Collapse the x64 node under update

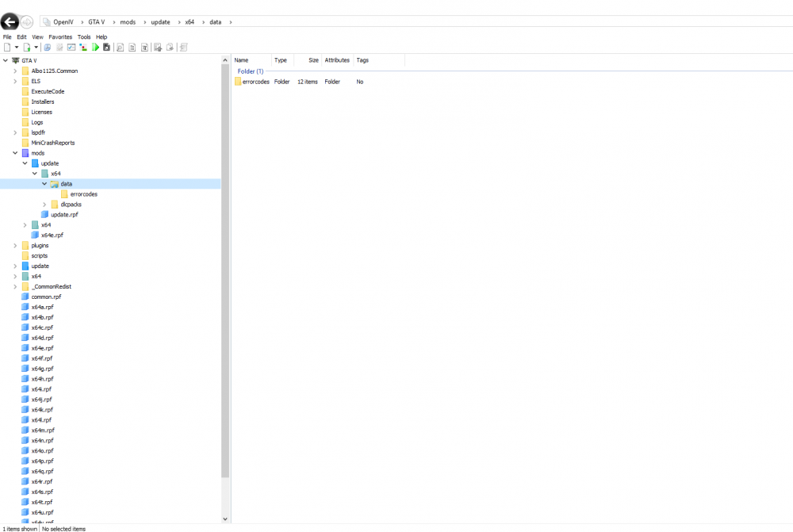tap(34, 174)
